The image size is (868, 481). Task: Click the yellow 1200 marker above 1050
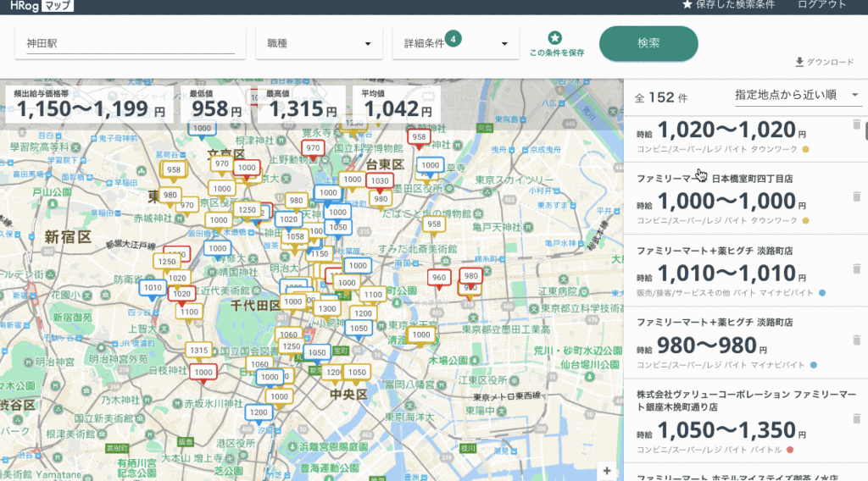click(x=363, y=313)
